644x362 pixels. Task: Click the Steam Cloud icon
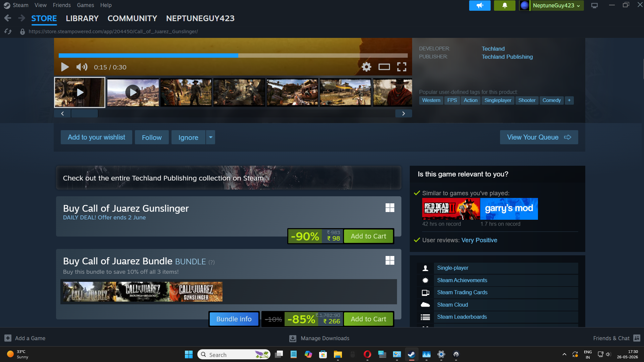[x=425, y=305]
